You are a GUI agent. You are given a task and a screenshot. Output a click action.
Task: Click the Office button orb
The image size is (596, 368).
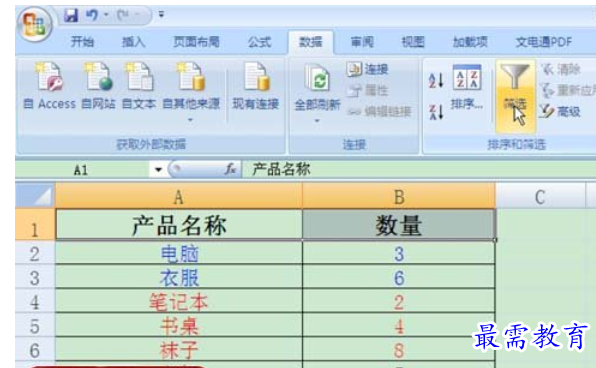click(35, 24)
